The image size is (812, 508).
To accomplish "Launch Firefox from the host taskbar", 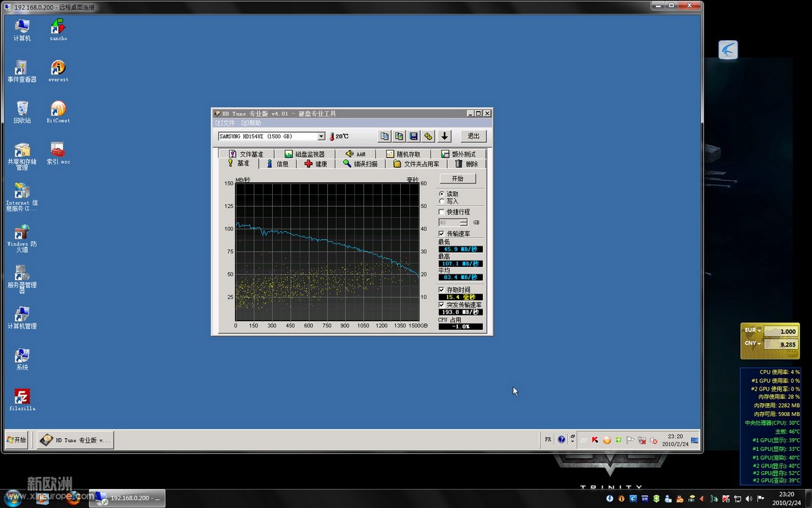I will click(x=73, y=498).
